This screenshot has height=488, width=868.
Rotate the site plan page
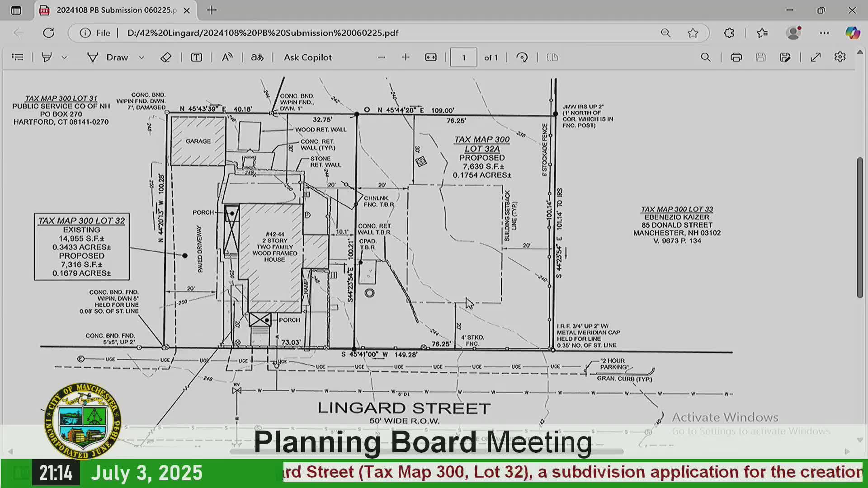tap(522, 57)
